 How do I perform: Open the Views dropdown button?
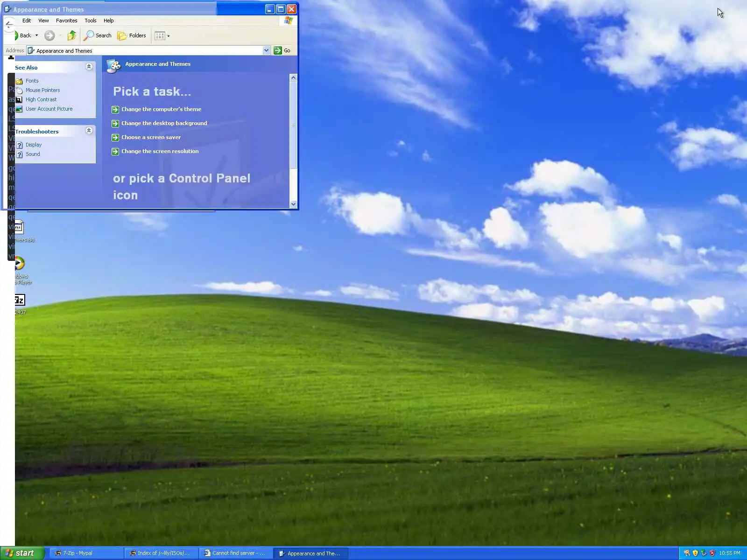pos(162,35)
